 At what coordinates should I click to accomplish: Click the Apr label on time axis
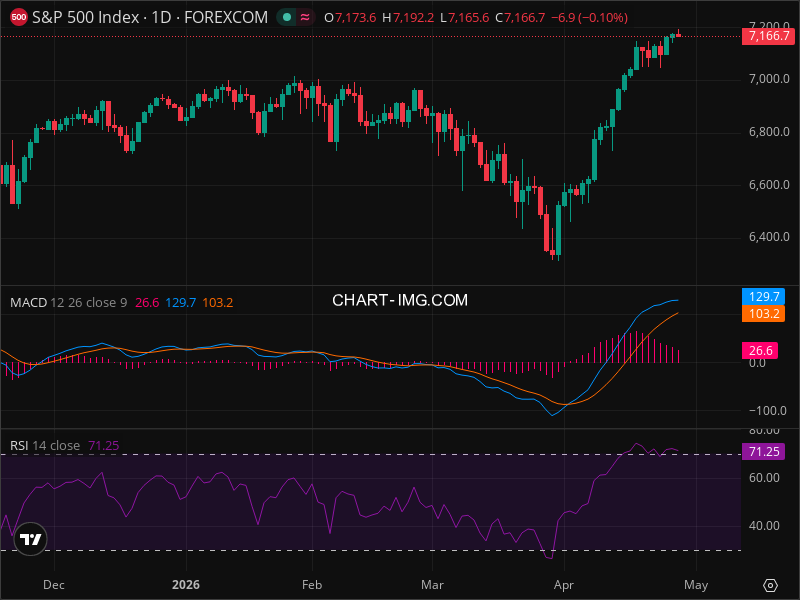point(564,585)
